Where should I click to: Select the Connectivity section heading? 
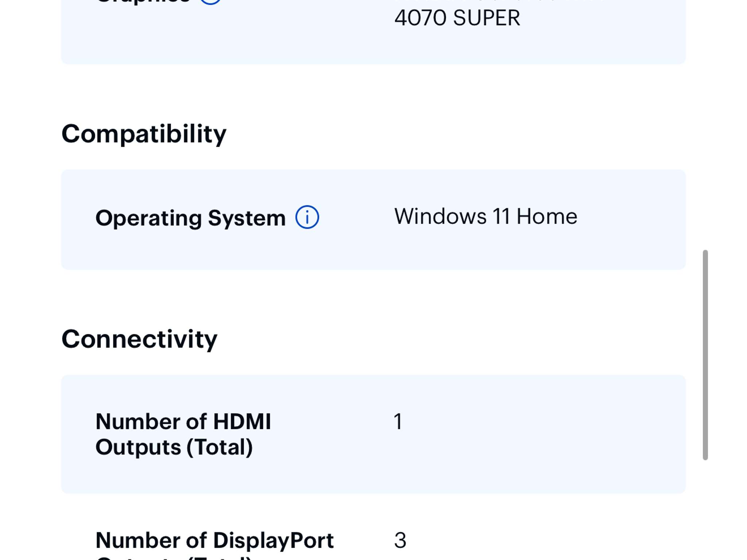coord(139,339)
